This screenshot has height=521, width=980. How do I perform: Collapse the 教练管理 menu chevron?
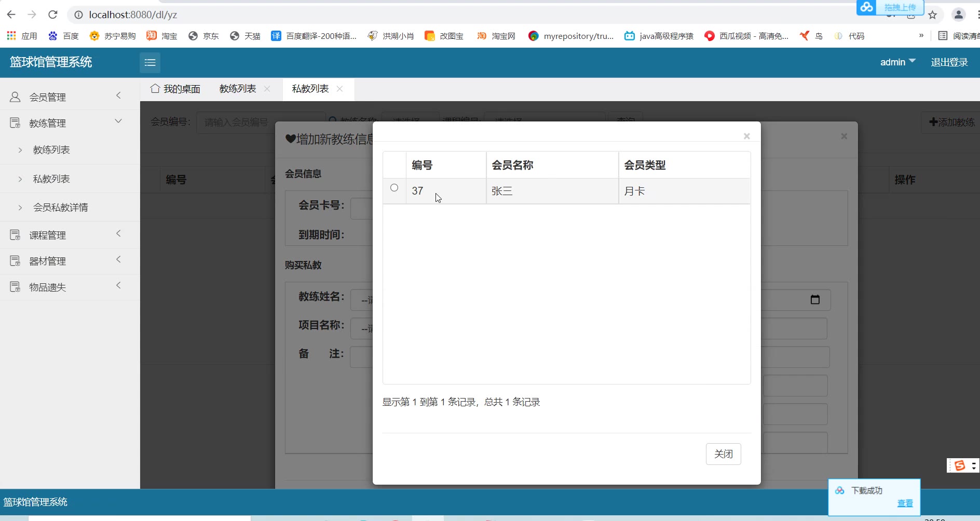pos(118,121)
